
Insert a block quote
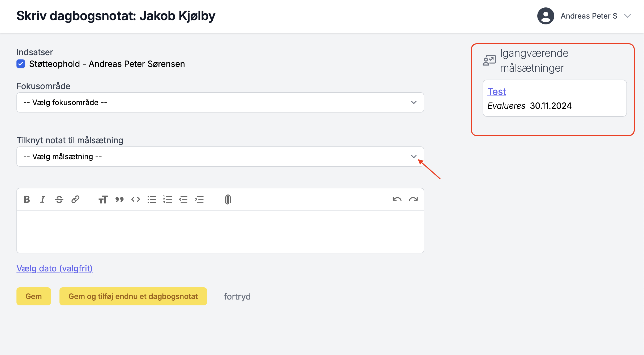119,199
